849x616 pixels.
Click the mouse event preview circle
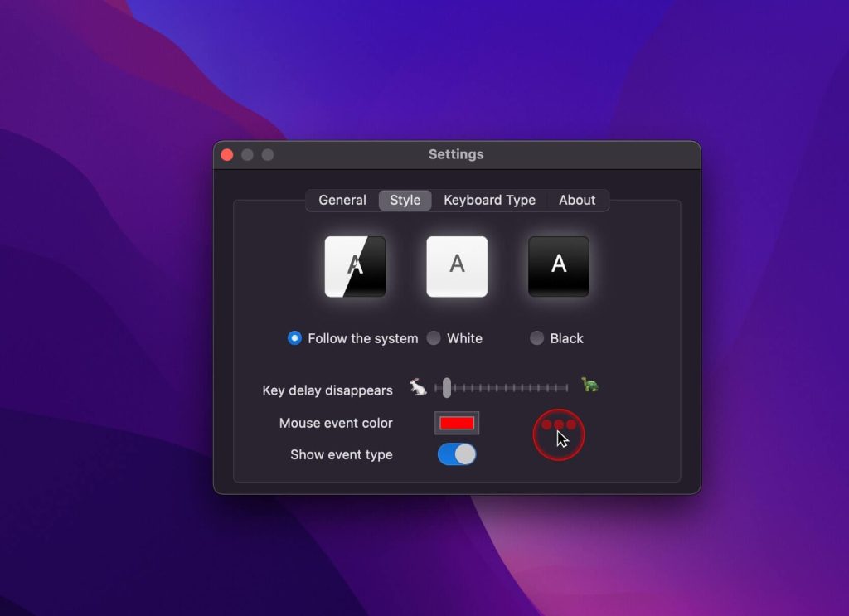pos(559,434)
